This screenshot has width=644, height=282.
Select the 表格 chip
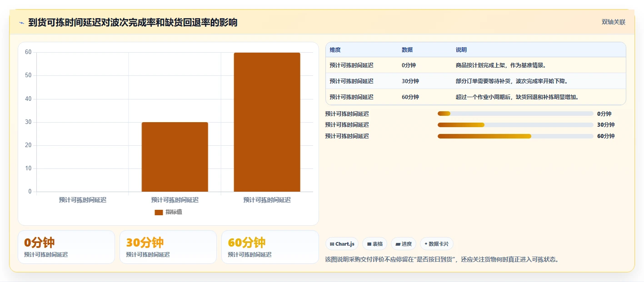coord(375,244)
